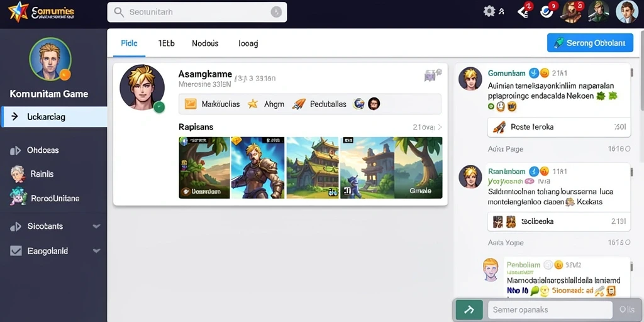Open green-hooded character avatar in top bar

point(599,11)
